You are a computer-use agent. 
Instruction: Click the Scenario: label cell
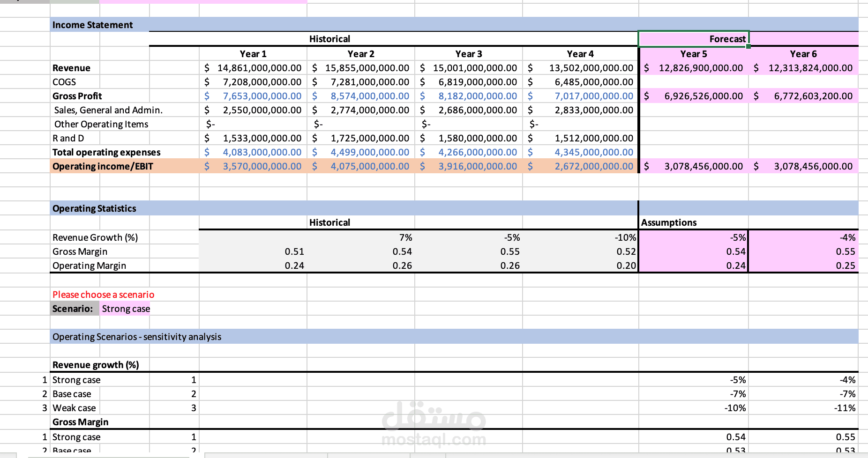(x=75, y=309)
